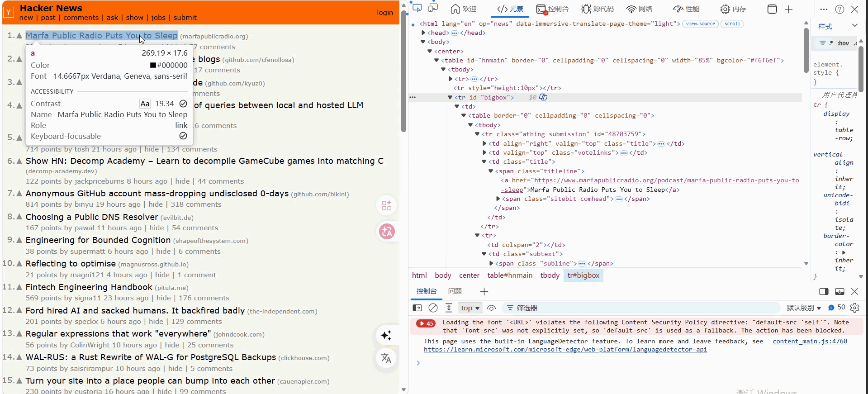The height and width of the screenshot is (394, 868).
Task: Expand the span class="subline" node
Action: tap(491, 263)
